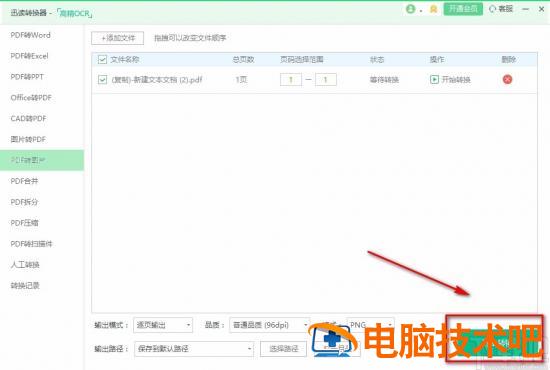Close the converter window
Viewport: 550px width, 370px height.
(x=541, y=9)
